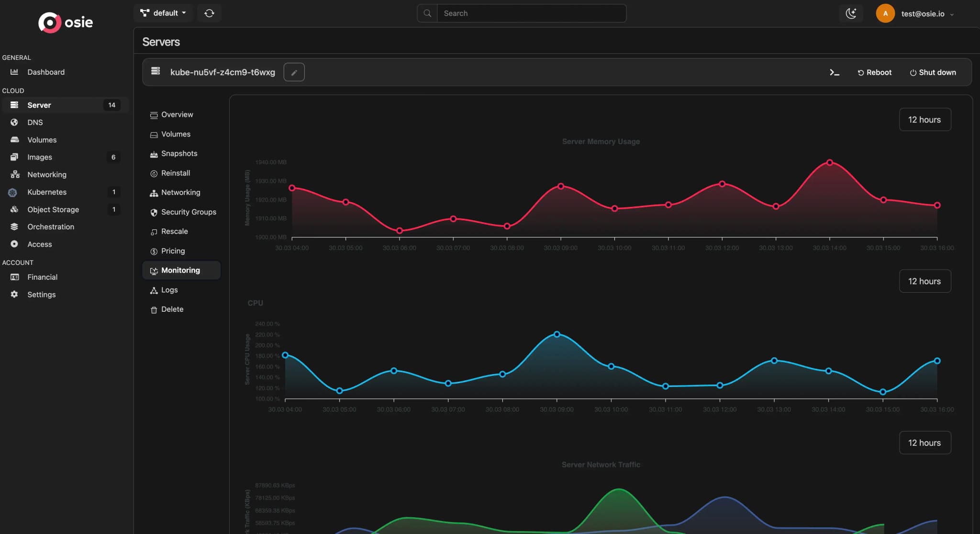Image resolution: width=980 pixels, height=534 pixels.
Task: Click the Reboot button
Action: (875, 72)
